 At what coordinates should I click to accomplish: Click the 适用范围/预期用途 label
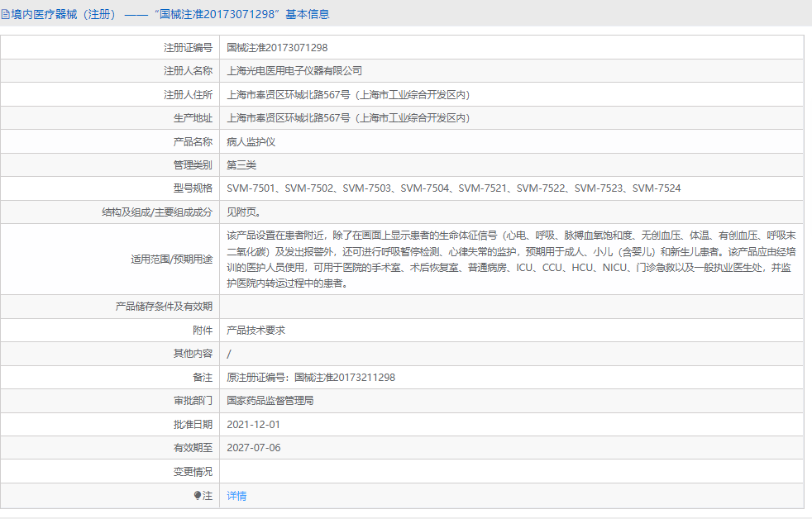click(x=171, y=259)
